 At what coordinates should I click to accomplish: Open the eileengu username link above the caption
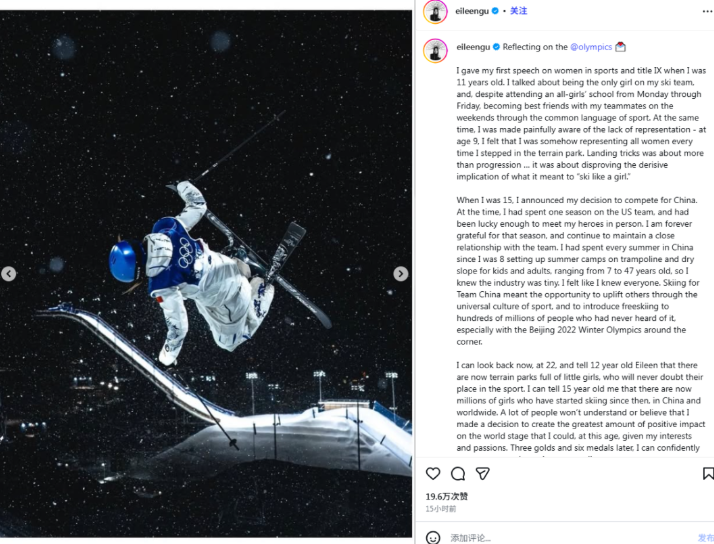[x=471, y=46]
